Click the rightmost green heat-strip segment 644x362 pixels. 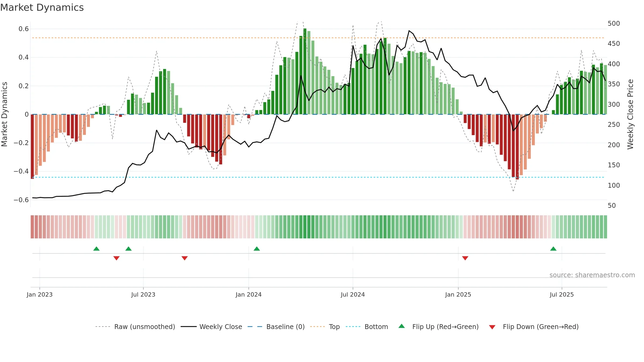pos(605,227)
